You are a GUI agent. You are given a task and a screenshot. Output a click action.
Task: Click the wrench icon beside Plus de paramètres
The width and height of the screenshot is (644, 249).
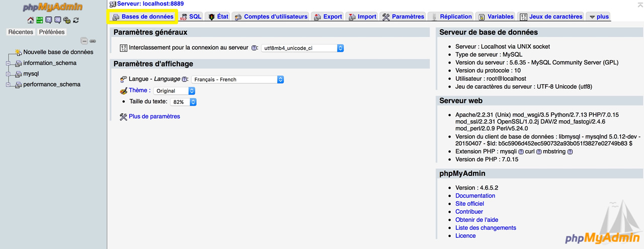tap(124, 116)
